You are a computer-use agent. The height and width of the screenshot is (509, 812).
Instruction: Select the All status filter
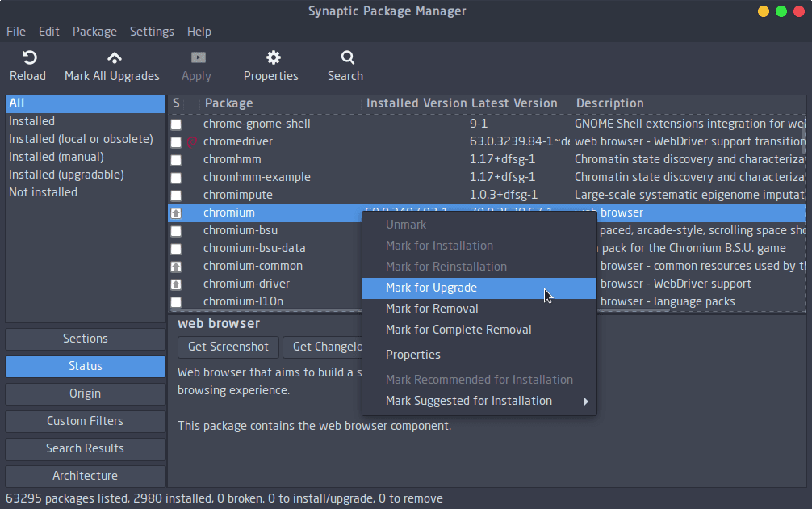coord(86,103)
